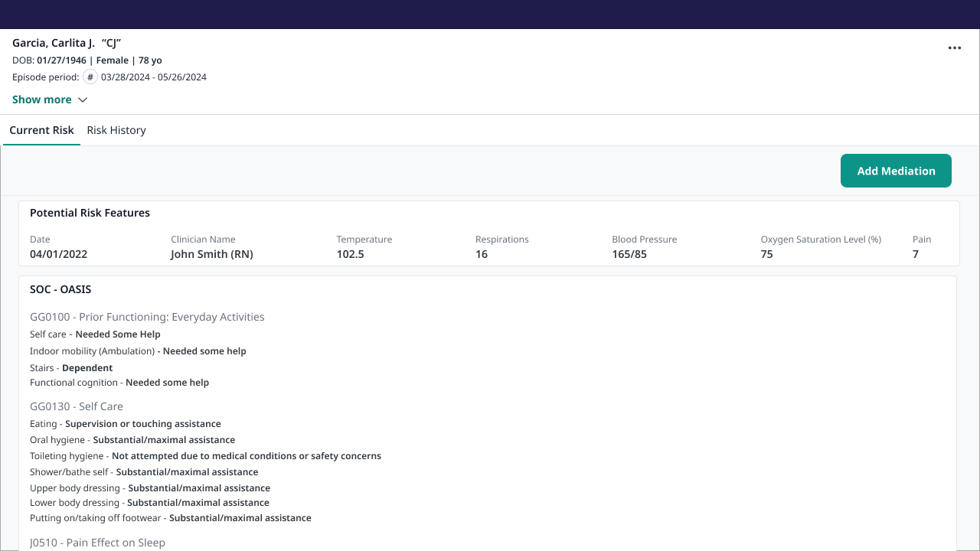
Task: Click the Temperature column label
Action: click(364, 240)
